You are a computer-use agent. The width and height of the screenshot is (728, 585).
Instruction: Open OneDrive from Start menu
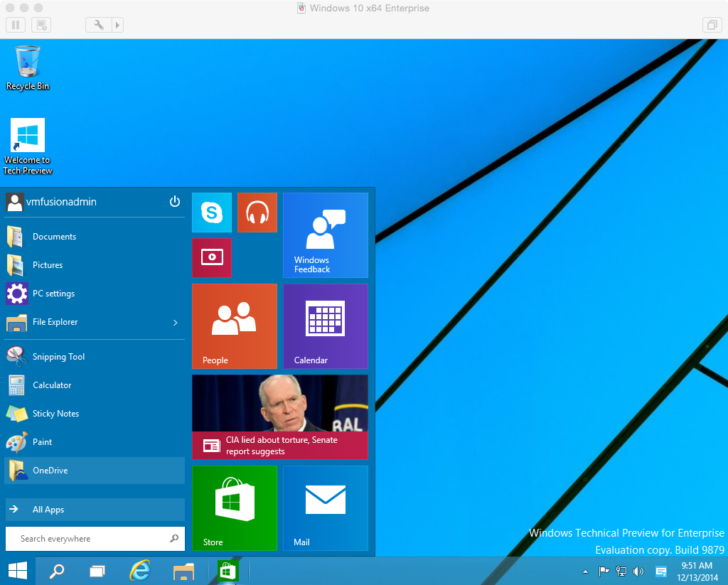tap(95, 471)
